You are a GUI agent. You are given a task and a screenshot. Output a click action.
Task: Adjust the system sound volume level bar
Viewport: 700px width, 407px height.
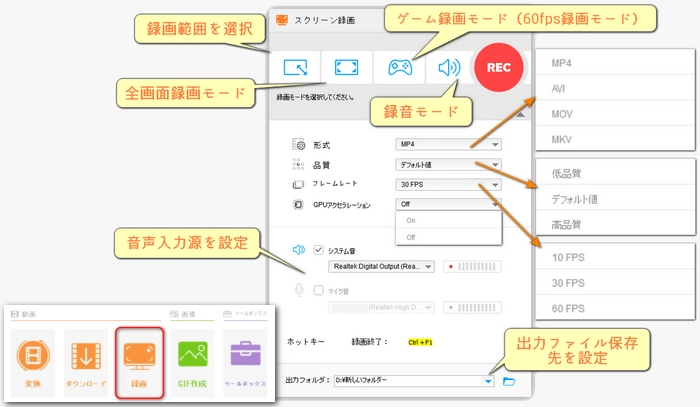476,267
